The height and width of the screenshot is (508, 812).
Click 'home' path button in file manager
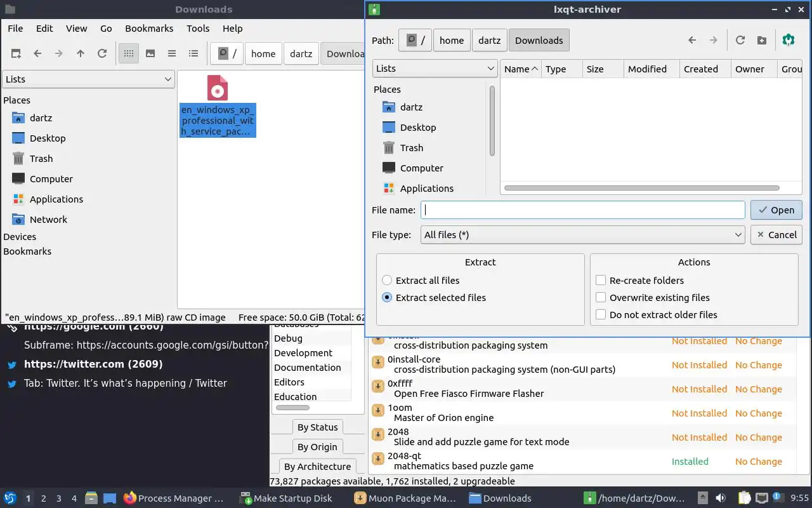(263, 53)
